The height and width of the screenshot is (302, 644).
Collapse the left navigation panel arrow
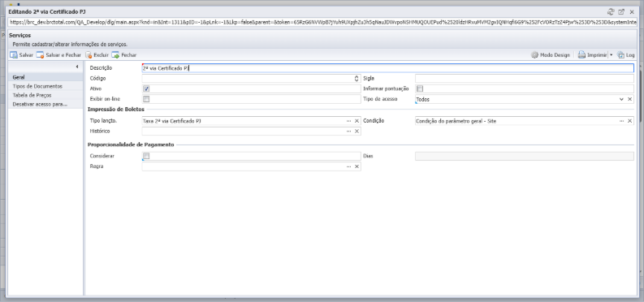[x=77, y=67]
